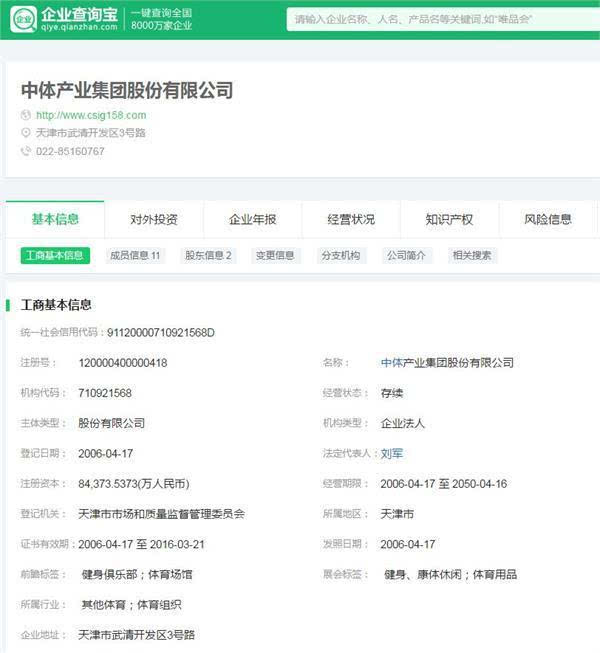600x653 pixels.
Task: Click the location pin icon beside address
Action: [x=26, y=132]
